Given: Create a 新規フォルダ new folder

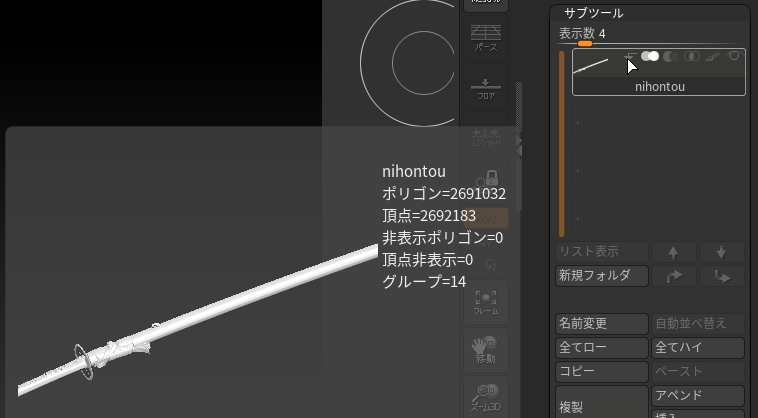Looking at the screenshot, I should point(601,275).
